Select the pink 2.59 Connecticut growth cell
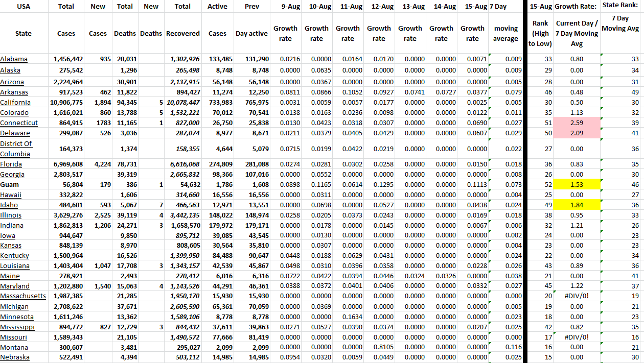644x363 pixels. [577, 123]
